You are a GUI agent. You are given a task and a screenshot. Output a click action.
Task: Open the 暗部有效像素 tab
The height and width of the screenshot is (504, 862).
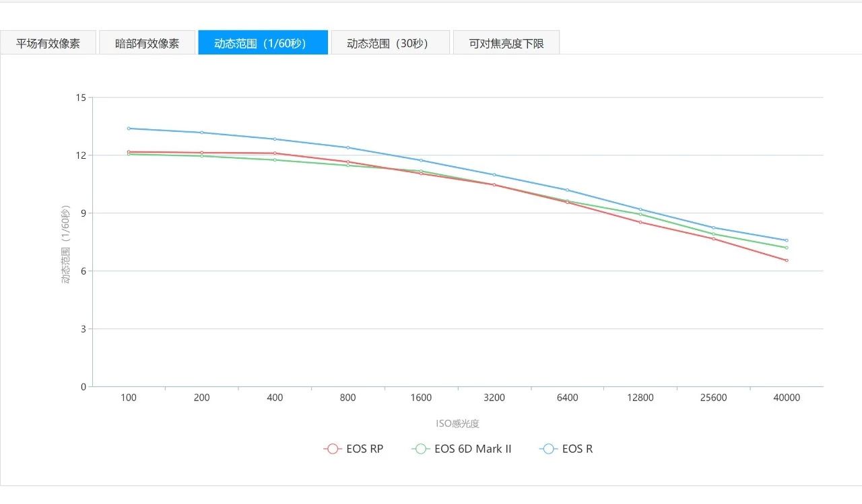click(x=147, y=43)
